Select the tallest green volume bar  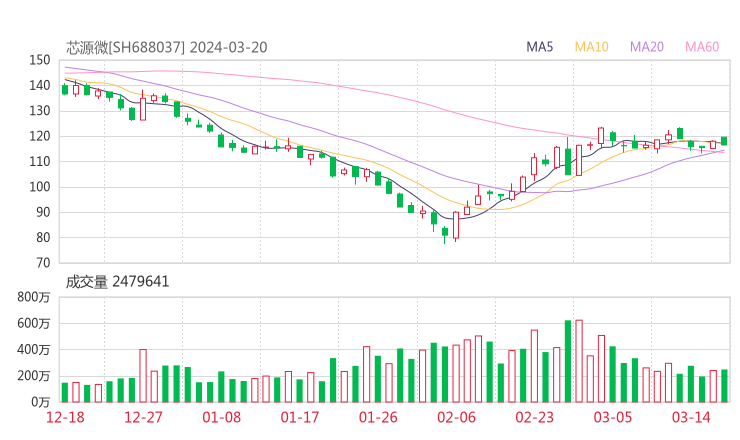click(x=568, y=361)
